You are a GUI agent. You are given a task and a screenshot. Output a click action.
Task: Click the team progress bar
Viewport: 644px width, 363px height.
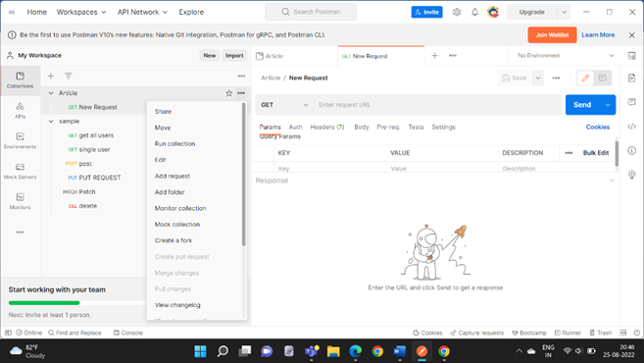76,303
